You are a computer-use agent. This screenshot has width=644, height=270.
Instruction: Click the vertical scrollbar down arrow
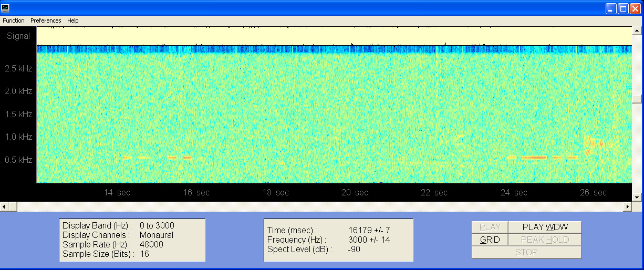coord(637,198)
